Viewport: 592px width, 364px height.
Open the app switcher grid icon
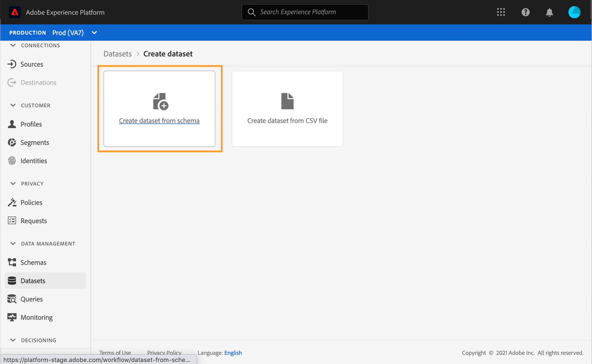point(501,12)
